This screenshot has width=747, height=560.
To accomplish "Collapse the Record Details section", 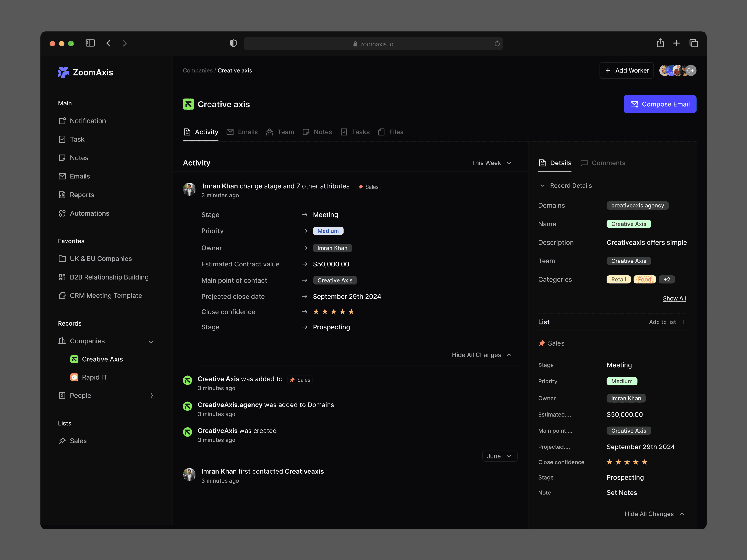I will (542, 186).
